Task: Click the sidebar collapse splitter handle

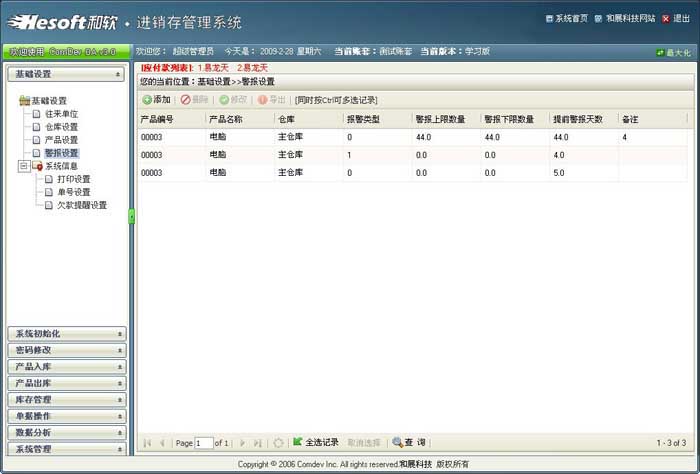Action: (131, 215)
